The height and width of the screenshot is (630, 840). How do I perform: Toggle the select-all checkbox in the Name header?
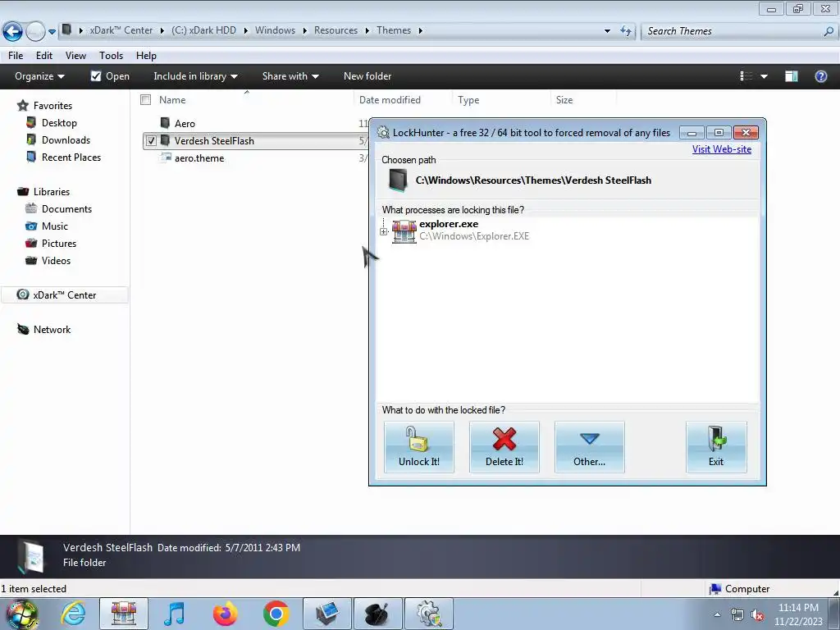145,99
